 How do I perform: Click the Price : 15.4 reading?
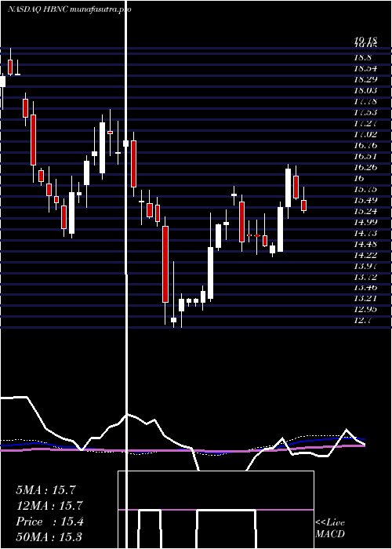[49, 522]
